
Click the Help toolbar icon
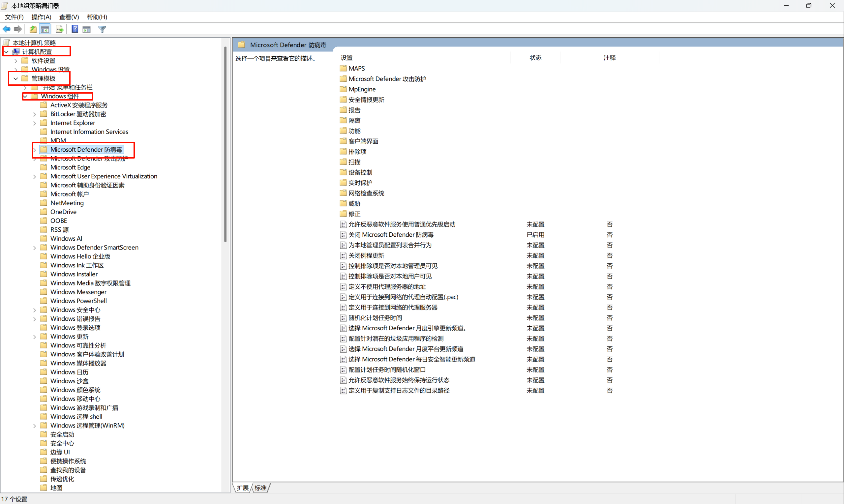(75, 29)
